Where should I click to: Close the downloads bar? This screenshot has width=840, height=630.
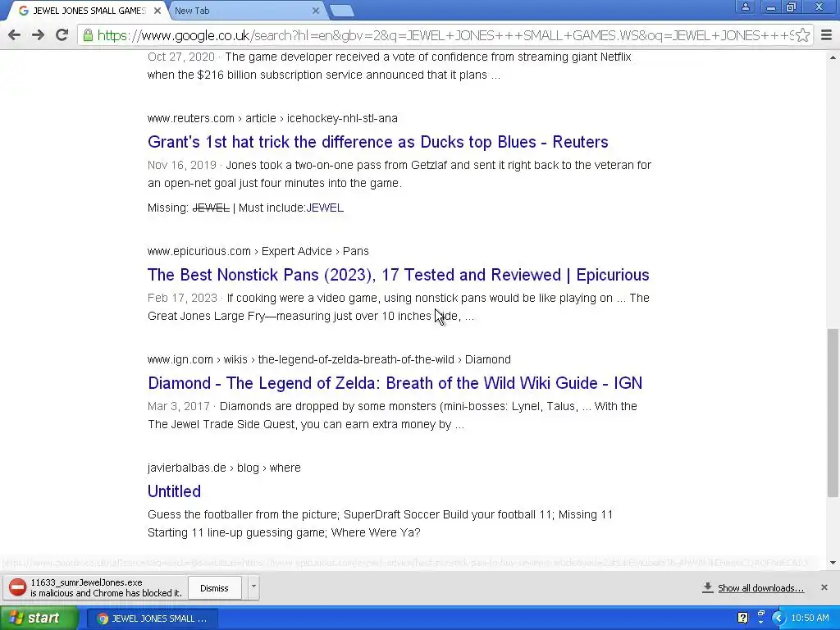click(x=824, y=587)
